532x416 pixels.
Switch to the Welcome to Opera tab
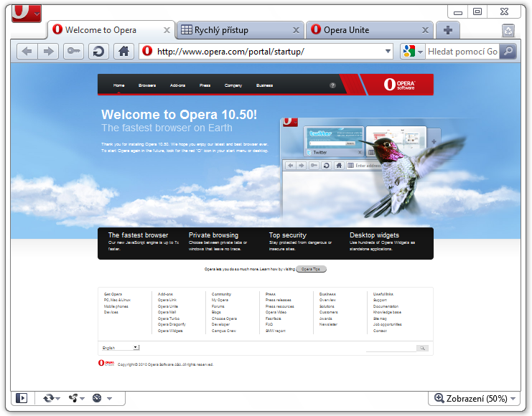[111, 30]
